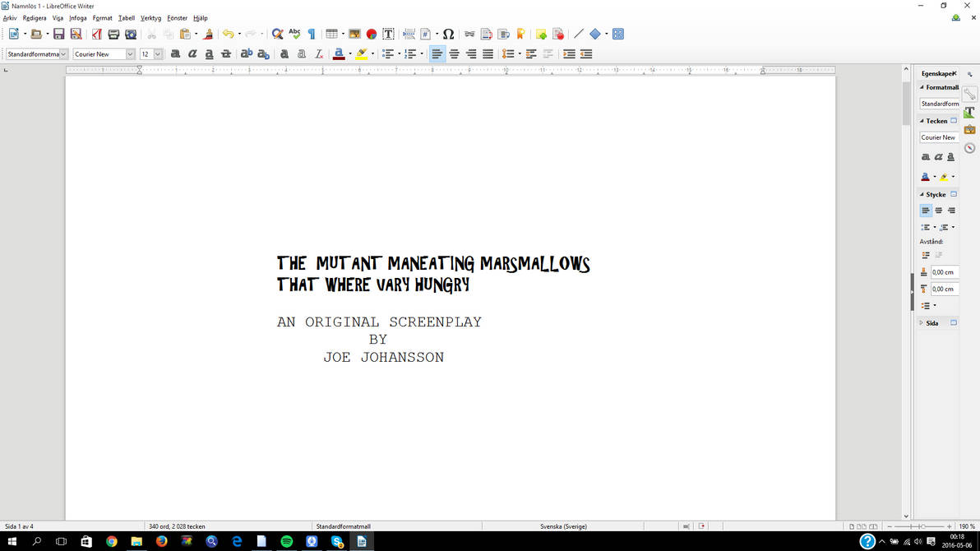The image size is (980, 551).
Task: Click the toolbar font color swatch
Action: [x=339, y=53]
